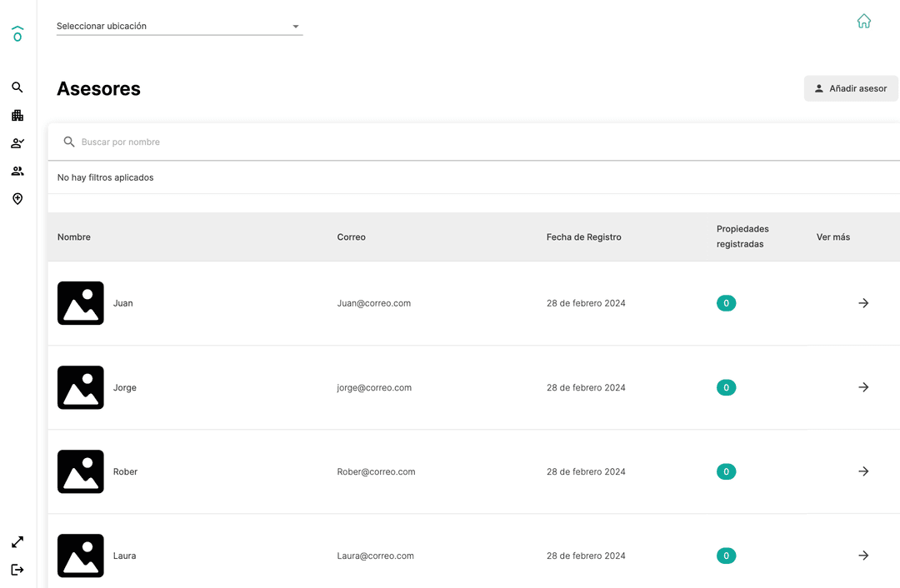
Task: Open the Seleccionar ubicación dropdown
Action: coord(179,27)
